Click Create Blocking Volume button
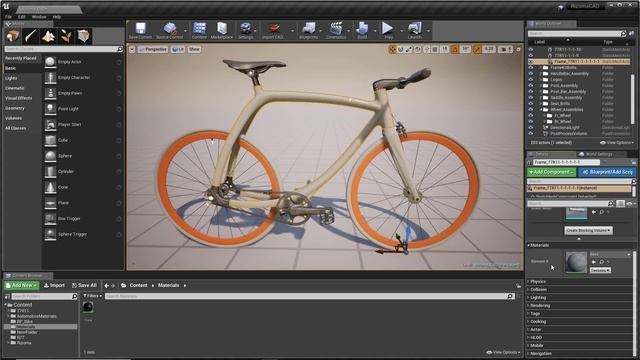 [588, 230]
